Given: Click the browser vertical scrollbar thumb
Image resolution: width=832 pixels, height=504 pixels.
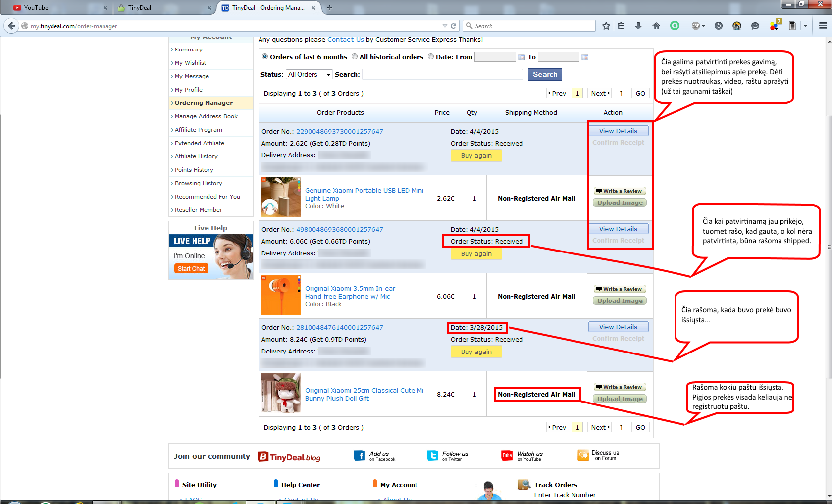Looking at the screenshot, I should click(829, 247).
